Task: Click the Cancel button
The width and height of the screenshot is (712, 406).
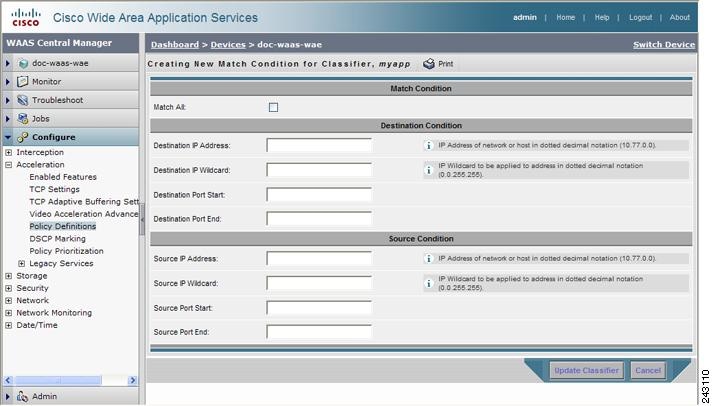Action: tap(648, 371)
